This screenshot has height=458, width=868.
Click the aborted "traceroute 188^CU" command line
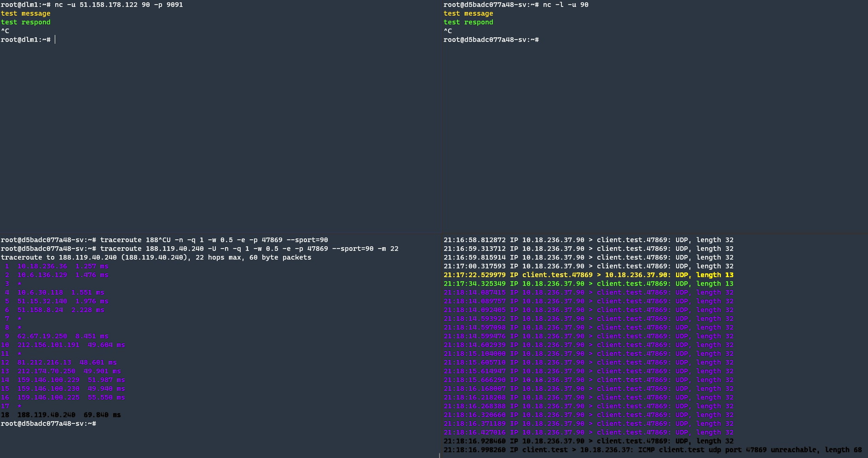(214, 240)
